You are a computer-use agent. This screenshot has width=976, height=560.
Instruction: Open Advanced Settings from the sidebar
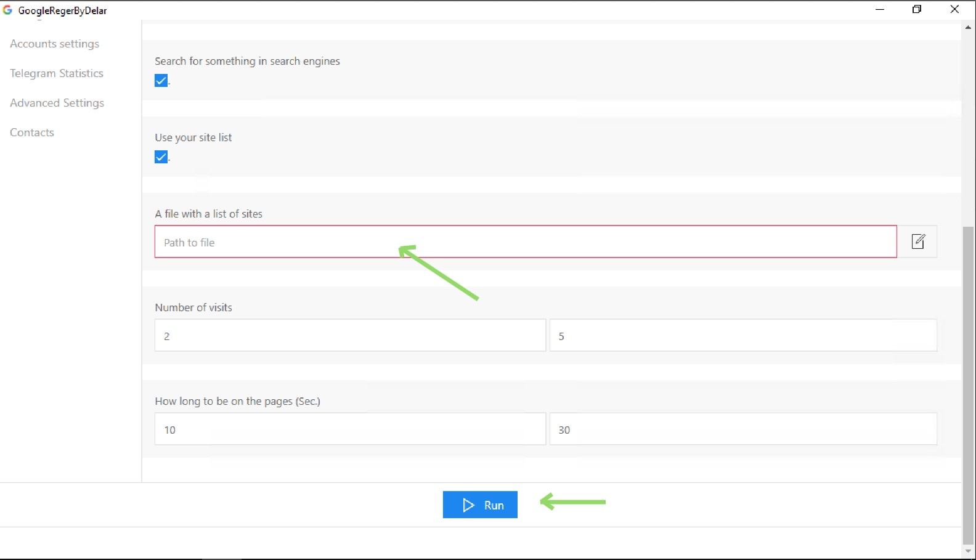(x=57, y=103)
